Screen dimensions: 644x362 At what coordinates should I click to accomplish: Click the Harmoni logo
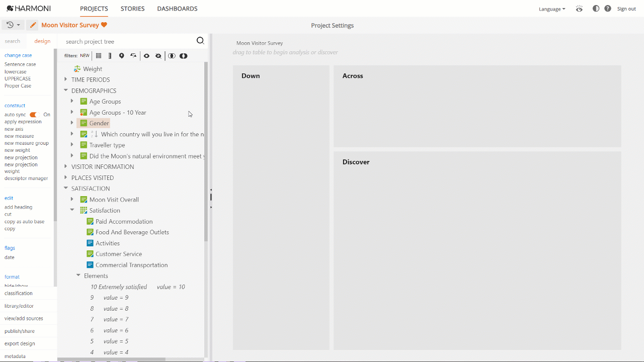point(29,9)
